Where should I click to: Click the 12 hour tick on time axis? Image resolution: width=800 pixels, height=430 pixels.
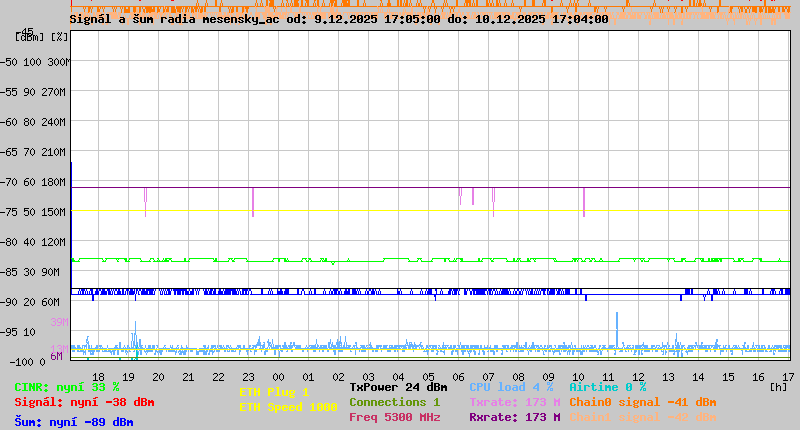[639, 376]
